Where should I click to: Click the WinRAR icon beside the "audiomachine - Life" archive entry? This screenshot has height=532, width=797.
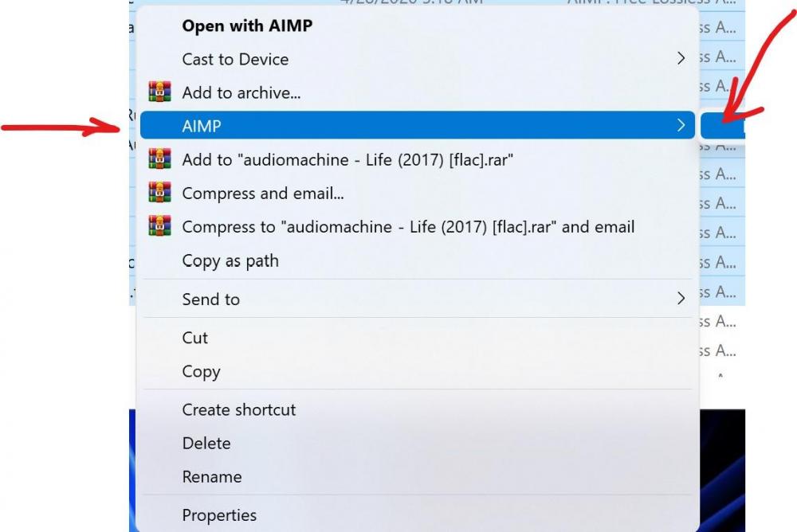[x=160, y=158]
